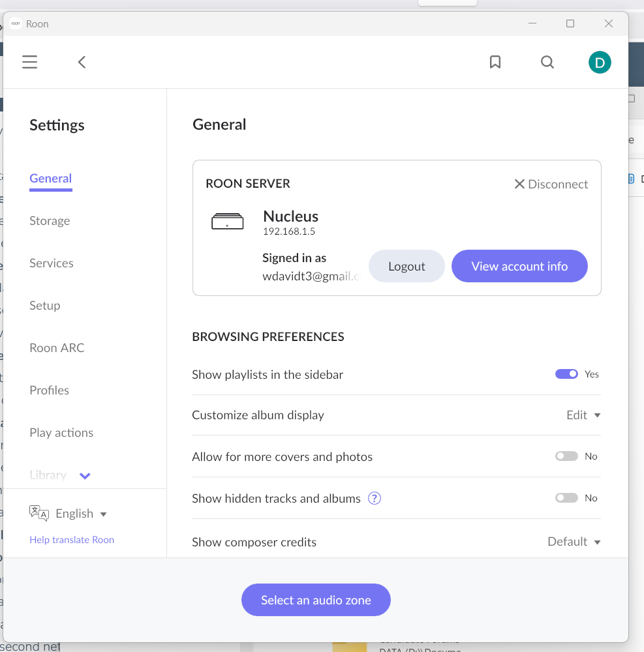
Task: Open the Roon ARC settings tab
Action: coord(57,348)
